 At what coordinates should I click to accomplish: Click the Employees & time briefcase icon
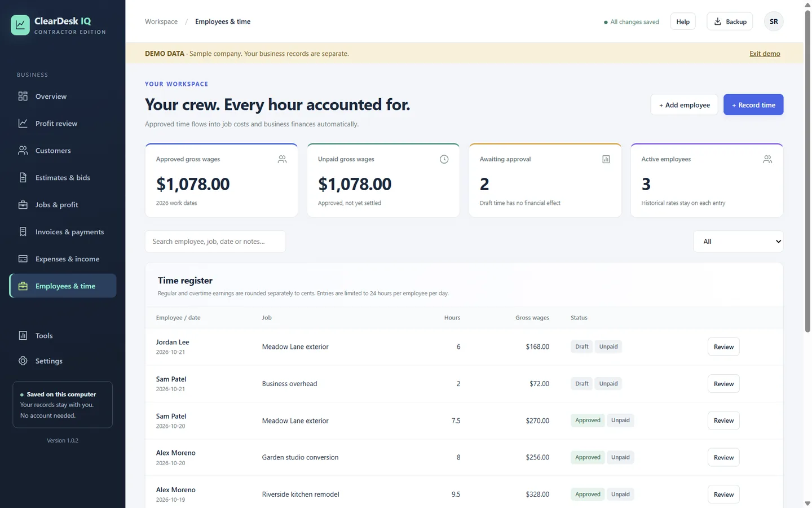tap(23, 286)
